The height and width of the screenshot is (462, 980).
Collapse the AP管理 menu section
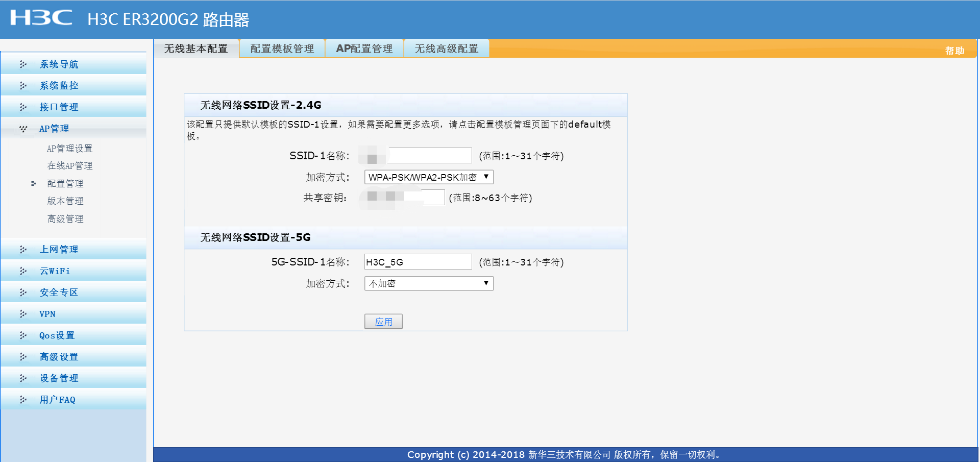(x=73, y=129)
